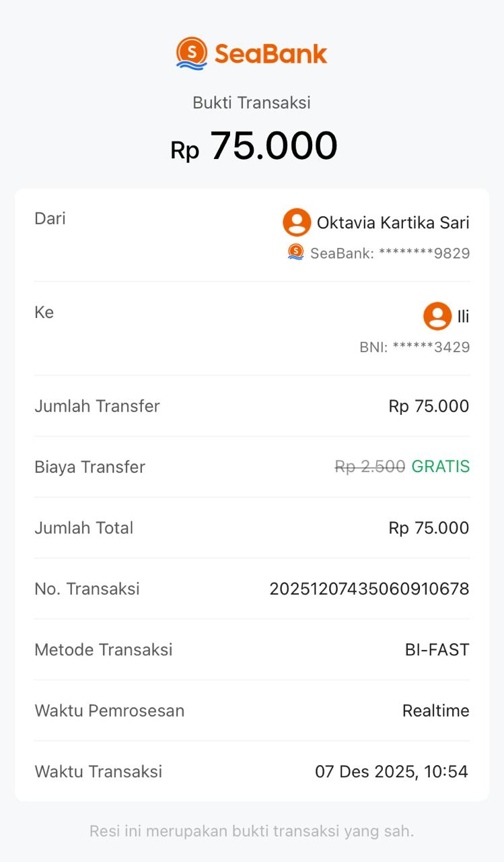Tap the large Rp 75.000 header amount
This screenshot has height=862, width=504.
coord(254,146)
